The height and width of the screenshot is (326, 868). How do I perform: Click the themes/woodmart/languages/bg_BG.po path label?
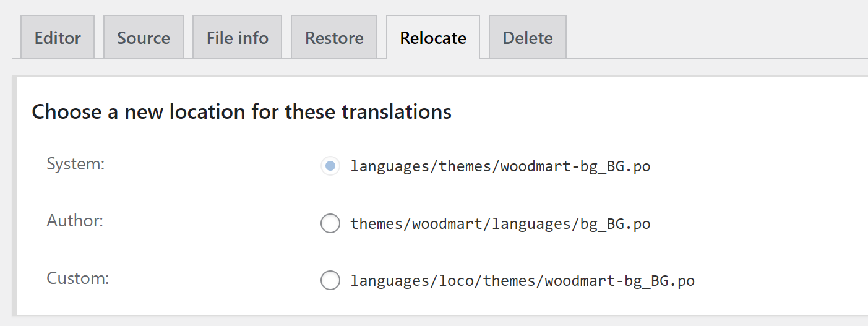[500, 223]
